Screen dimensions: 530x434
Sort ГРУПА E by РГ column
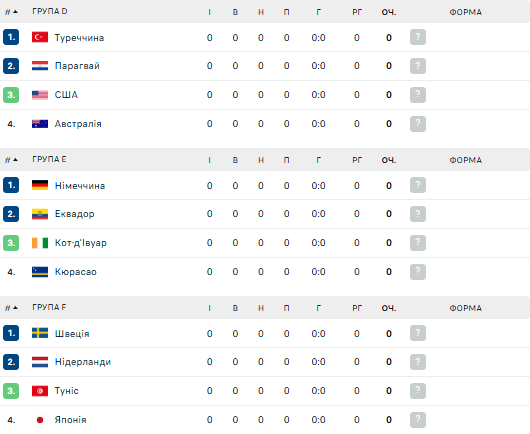(357, 160)
